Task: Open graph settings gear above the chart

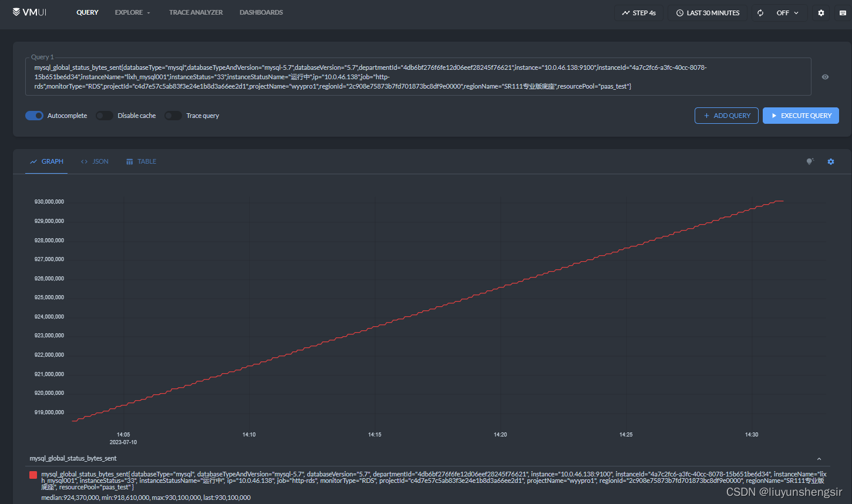Action: click(x=831, y=161)
